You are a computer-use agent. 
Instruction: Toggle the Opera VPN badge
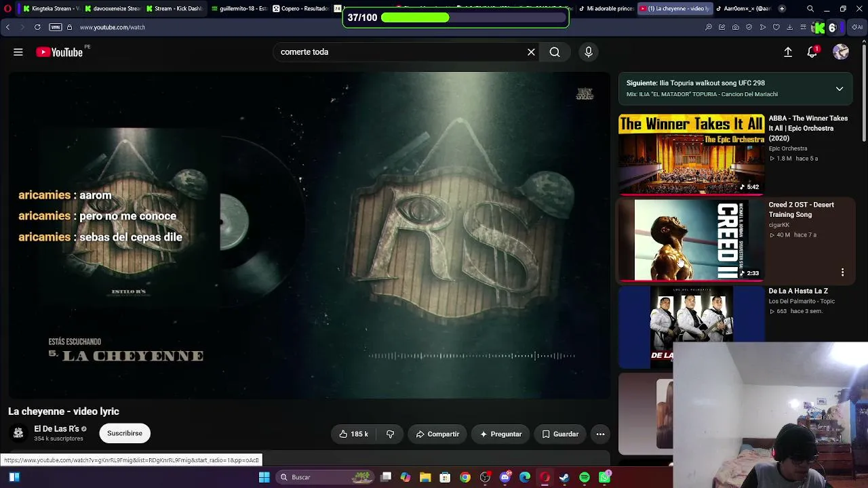(x=56, y=27)
